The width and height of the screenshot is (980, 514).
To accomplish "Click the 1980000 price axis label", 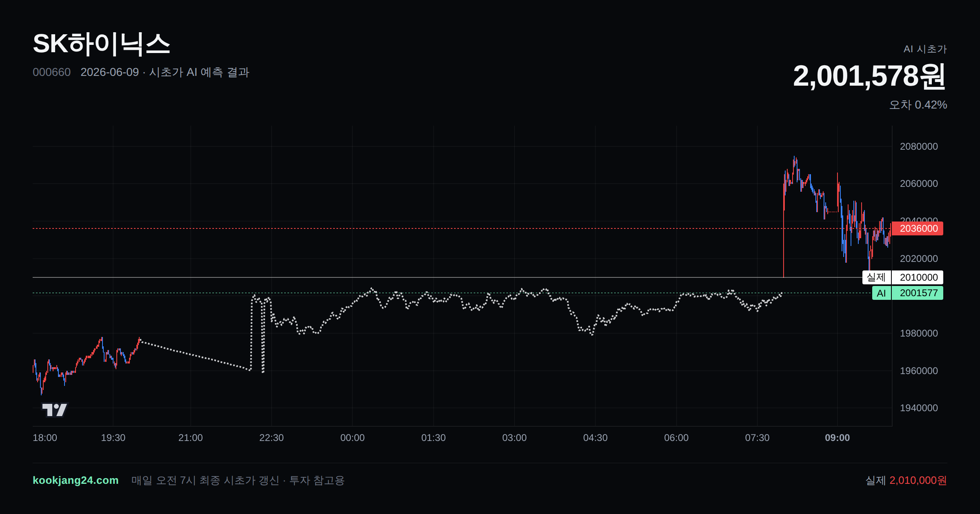I will [919, 333].
